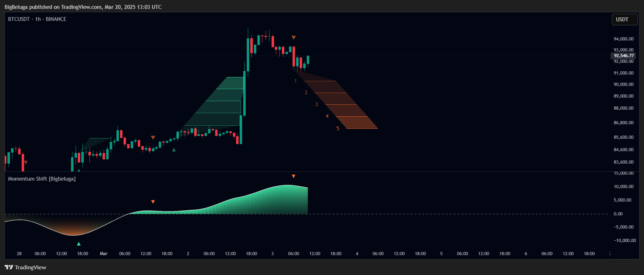Click the TradingView.com text in header
644x275 pixels.
81,7
